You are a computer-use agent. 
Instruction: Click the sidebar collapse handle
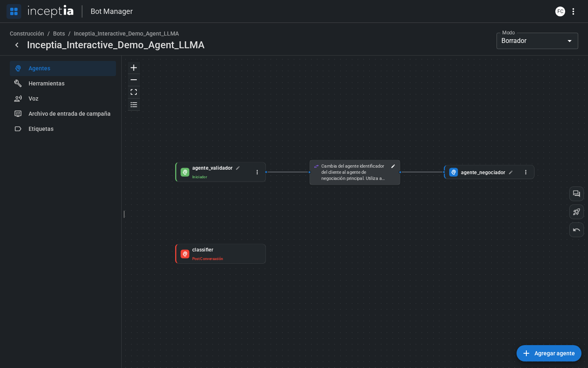pos(124,214)
